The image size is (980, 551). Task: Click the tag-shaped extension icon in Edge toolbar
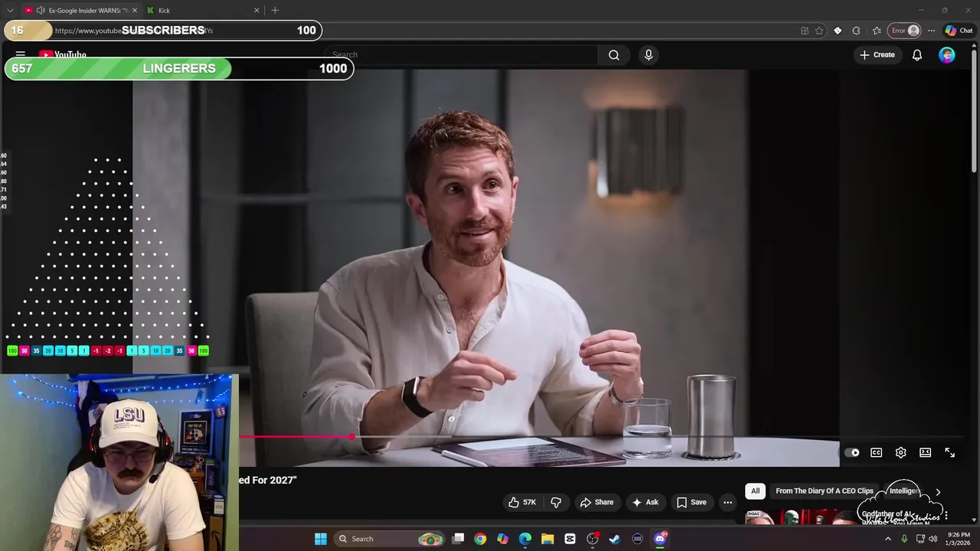(838, 31)
